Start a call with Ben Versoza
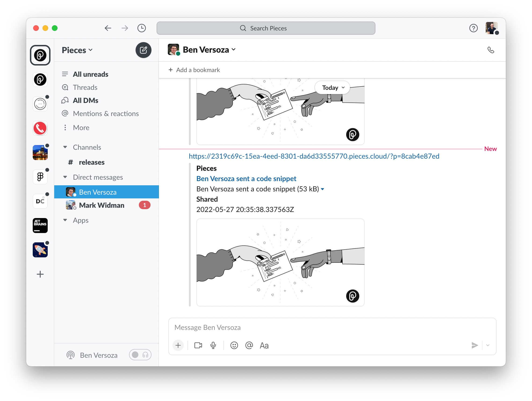 pos(491,50)
